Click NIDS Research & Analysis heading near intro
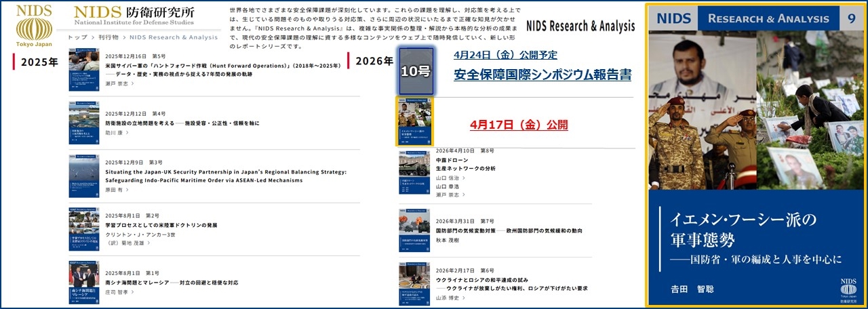 580,26
